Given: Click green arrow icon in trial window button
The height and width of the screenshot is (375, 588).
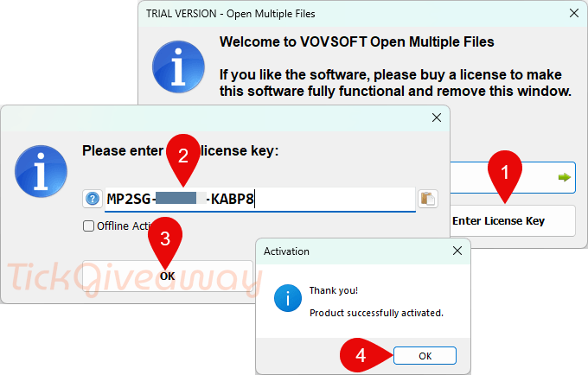Looking at the screenshot, I should [x=564, y=177].
